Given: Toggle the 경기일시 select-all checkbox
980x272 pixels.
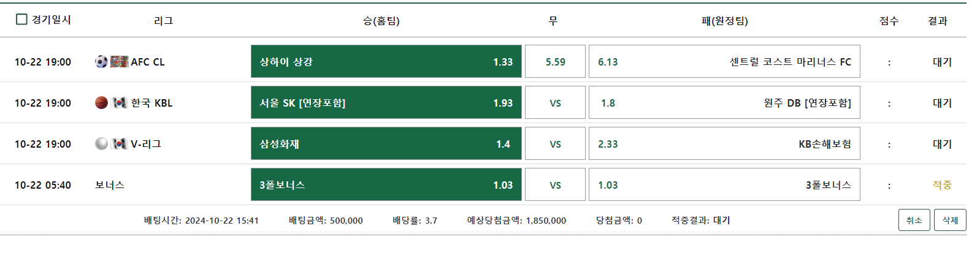Looking at the screenshot, I should pyautogui.click(x=21, y=20).
